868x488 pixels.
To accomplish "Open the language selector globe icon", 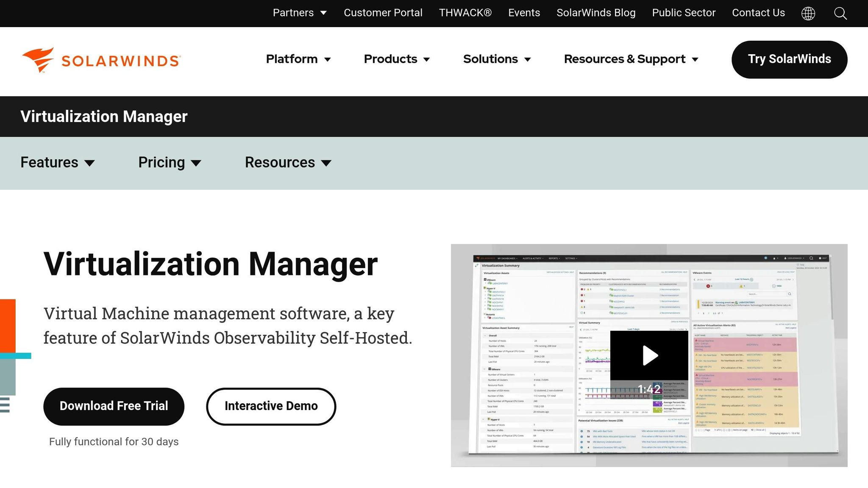I will coord(809,13).
